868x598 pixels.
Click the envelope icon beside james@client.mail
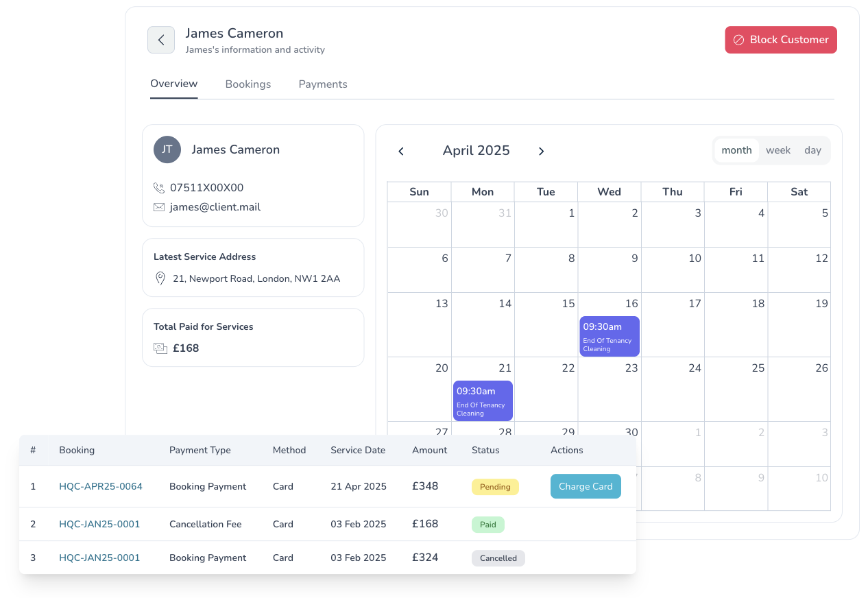point(159,207)
